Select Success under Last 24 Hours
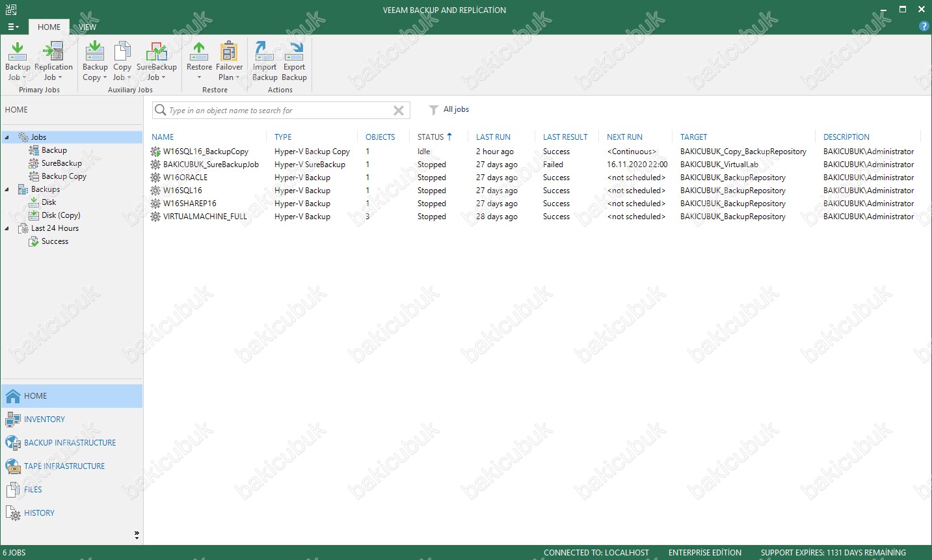This screenshot has width=932, height=560. pyautogui.click(x=55, y=241)
